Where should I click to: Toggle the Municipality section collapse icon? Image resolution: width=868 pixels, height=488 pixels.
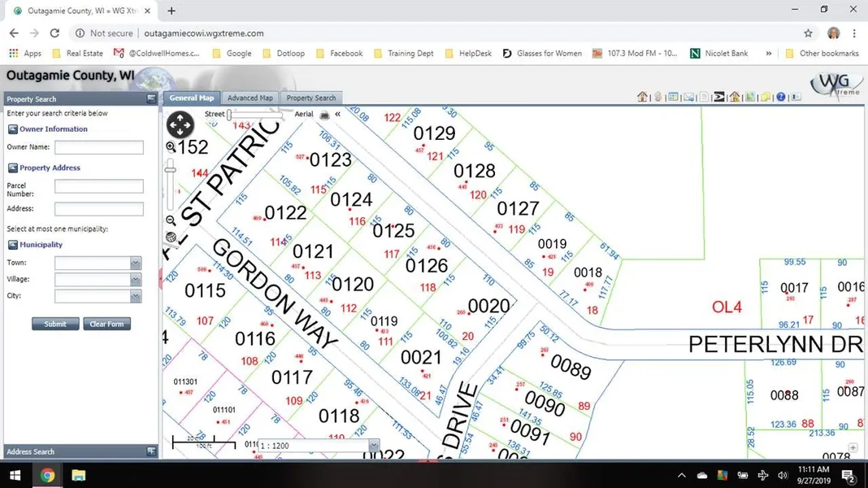[x=13, y=245]
